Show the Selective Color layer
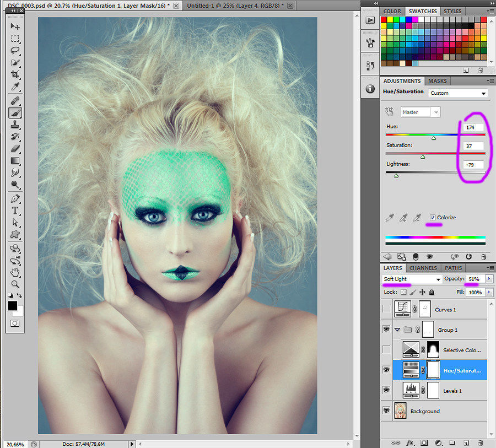The width and height of the screenshot is (496, 448). 386,349
